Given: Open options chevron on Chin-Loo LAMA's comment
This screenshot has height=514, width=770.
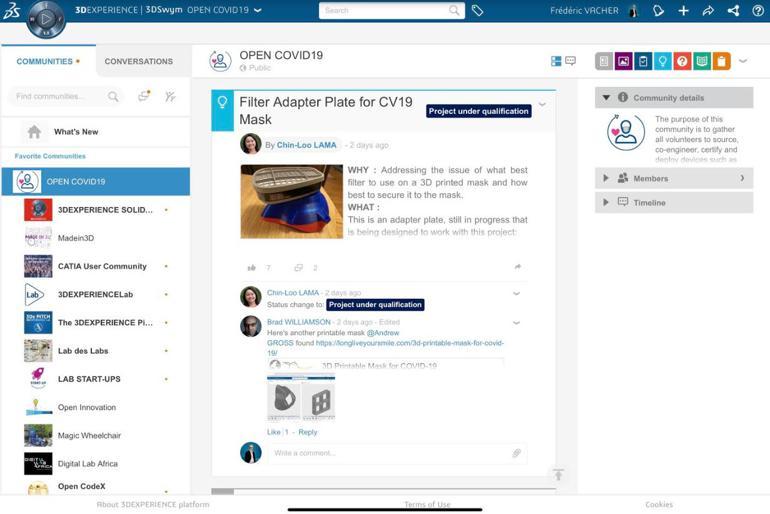Looking at the screenshot, I should 516,294.
